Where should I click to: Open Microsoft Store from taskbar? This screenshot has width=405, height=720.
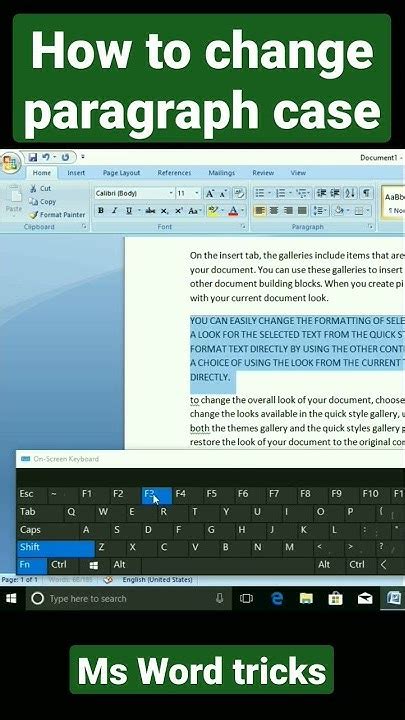[x=336, y=598]
